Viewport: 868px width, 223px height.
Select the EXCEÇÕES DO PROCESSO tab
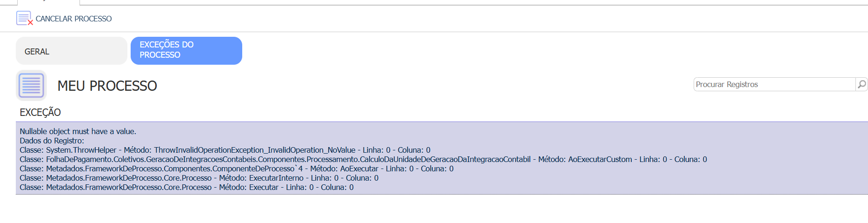coord(186,50)
